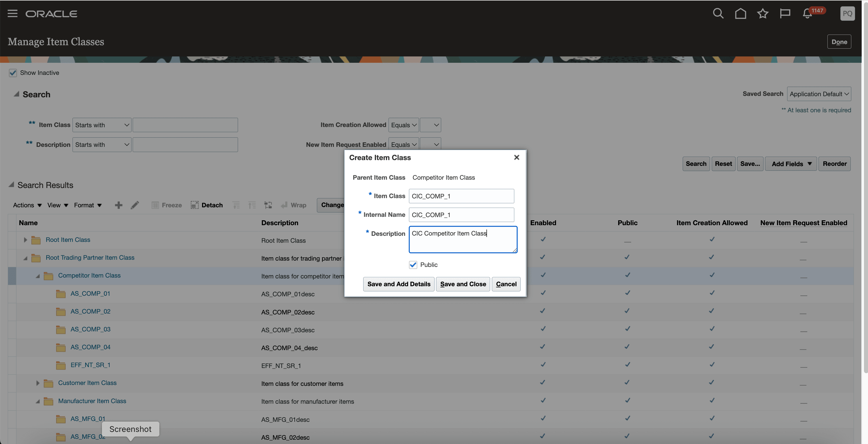
Task: Open the Saved Search Application Default dropdown
Action: click(x=819, y=94)
